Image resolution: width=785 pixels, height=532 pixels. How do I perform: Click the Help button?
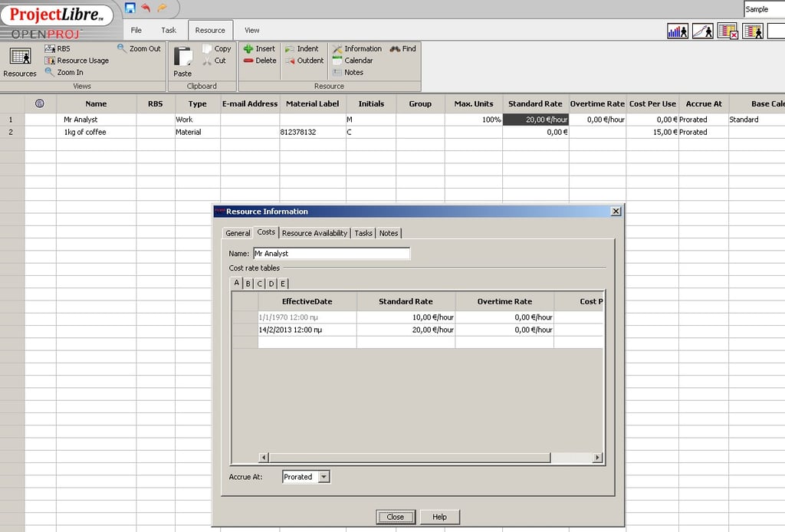tap(439, 517)
